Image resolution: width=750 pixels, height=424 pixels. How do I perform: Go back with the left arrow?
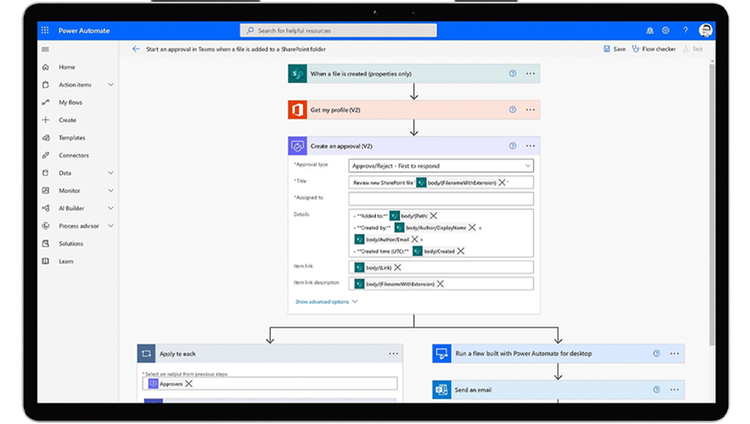(x=136, y=49)
